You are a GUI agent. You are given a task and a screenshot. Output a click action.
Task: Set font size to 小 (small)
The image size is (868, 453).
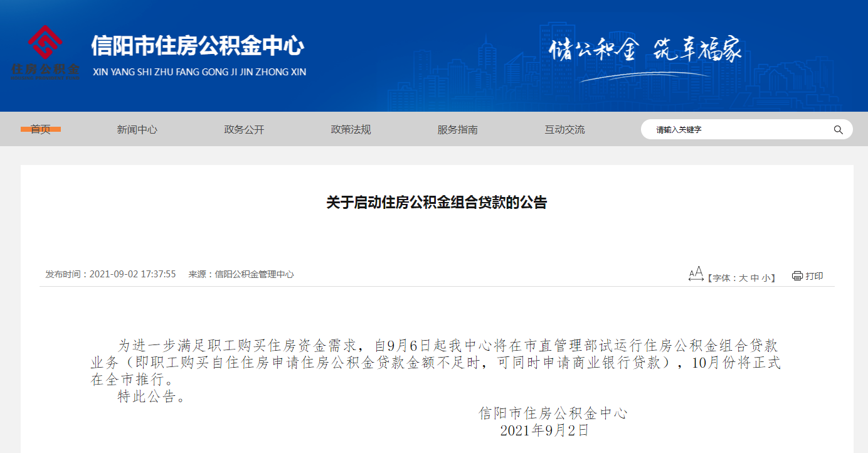(x=766, y=278)
